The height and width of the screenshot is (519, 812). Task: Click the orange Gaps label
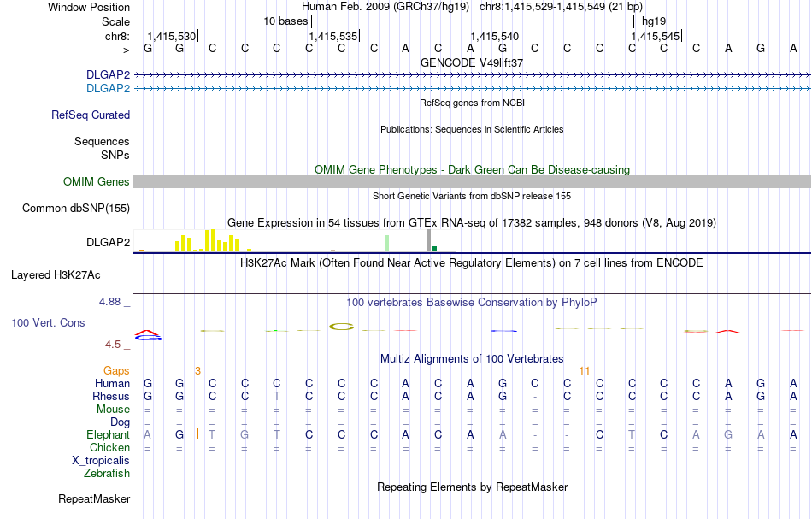[x=116, y=371]
